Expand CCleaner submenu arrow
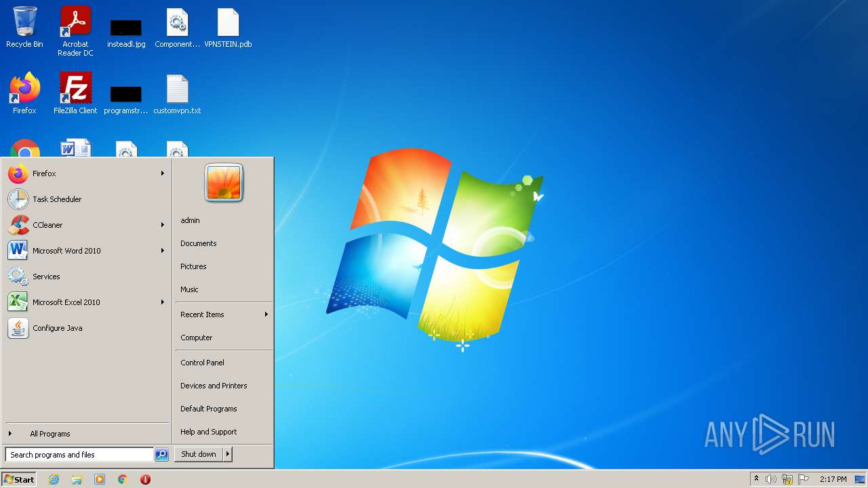868x488 pixels. [163, 225]
